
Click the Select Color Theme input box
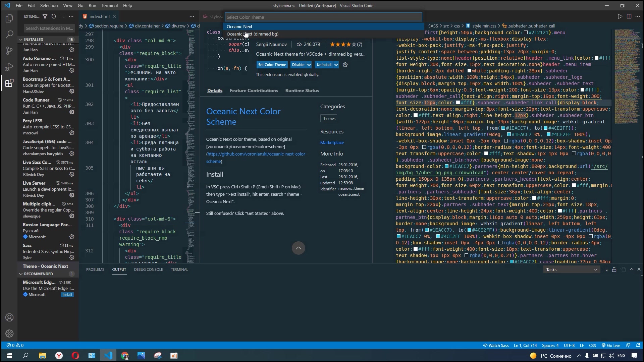tap(323, 17)
